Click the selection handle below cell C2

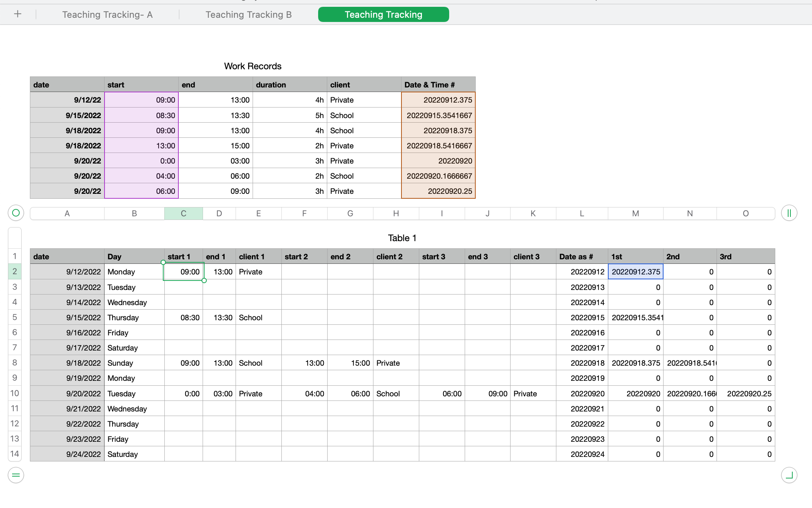[204, 280]
